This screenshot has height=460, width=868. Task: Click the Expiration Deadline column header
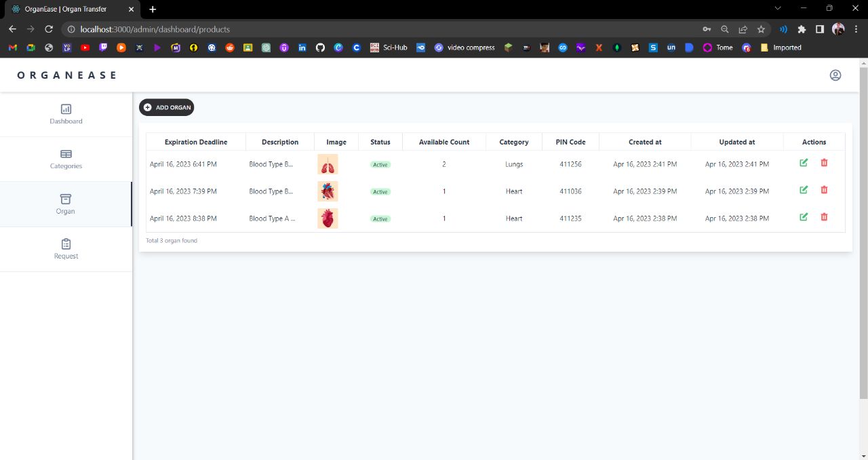(x=196, y=142)
